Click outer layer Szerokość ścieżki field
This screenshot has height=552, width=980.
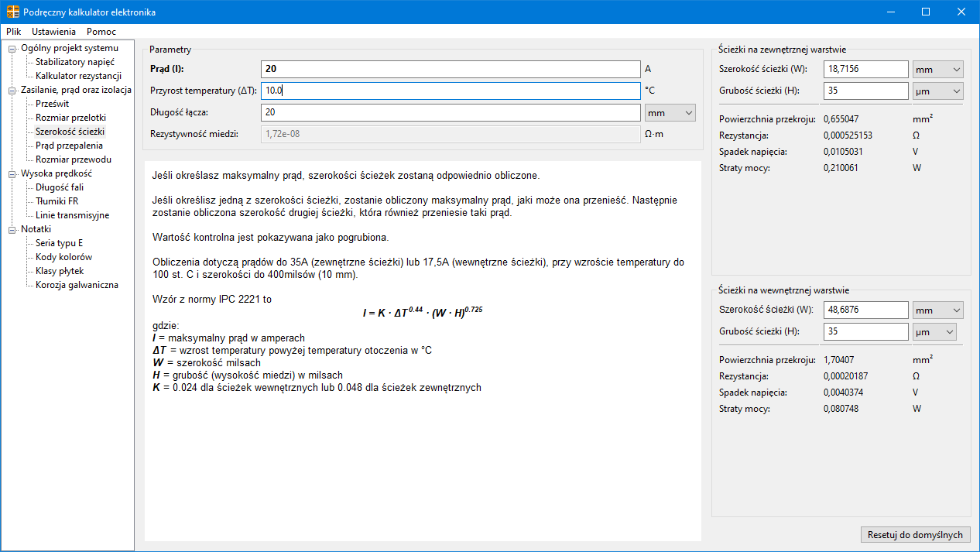tap(865, 69)
